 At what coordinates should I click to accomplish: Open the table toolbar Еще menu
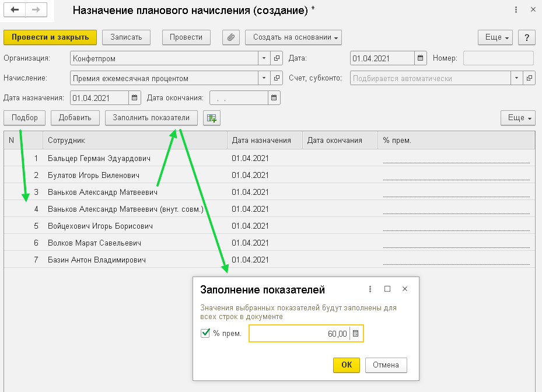point(518,118)
